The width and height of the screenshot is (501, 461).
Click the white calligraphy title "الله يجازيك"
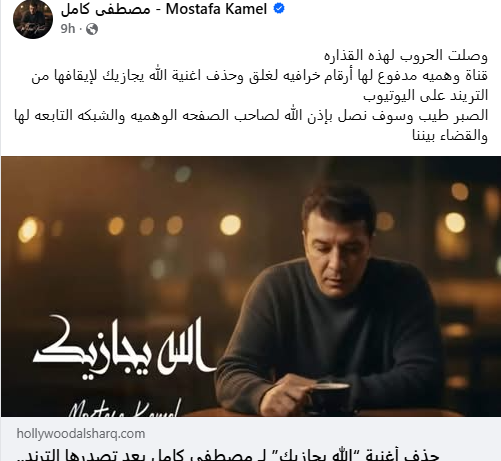pos(125,347)
